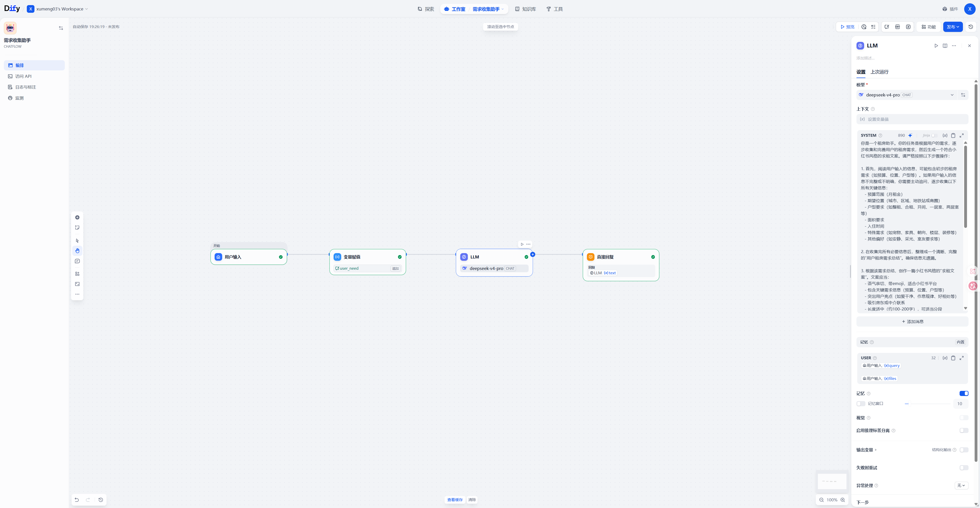Select hand mode in canvas toolbar
This screenshot has height=508, width=980.
click(77, 251)
